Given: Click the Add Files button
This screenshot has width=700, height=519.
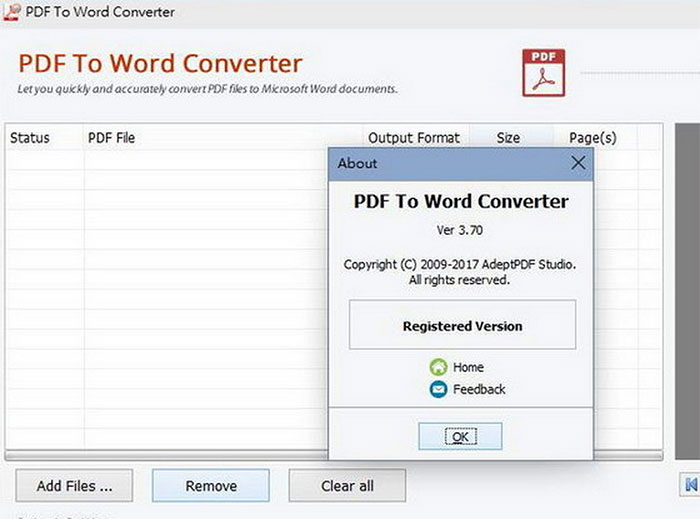Looking at the screenshot, I should [x=74, y=486].
